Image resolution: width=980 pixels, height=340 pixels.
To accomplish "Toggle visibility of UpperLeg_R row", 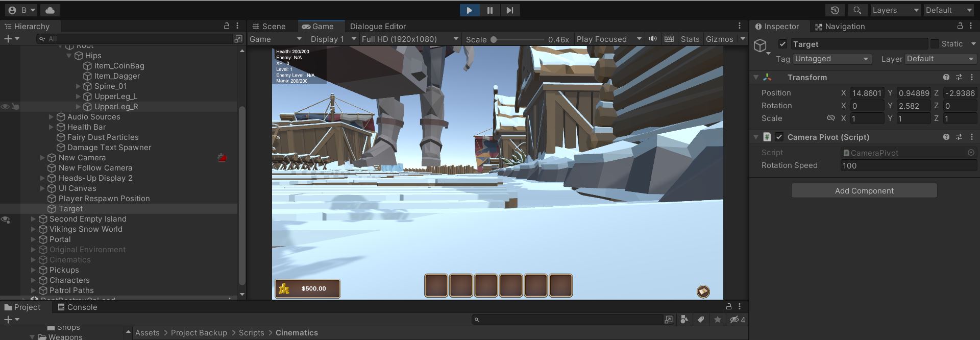I will tap(5, 107).
